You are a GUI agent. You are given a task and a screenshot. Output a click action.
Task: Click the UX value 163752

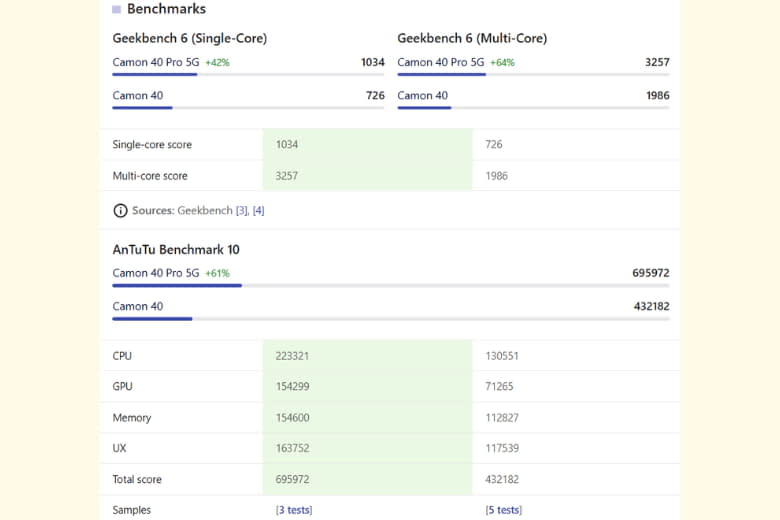(x=292, y=448)
